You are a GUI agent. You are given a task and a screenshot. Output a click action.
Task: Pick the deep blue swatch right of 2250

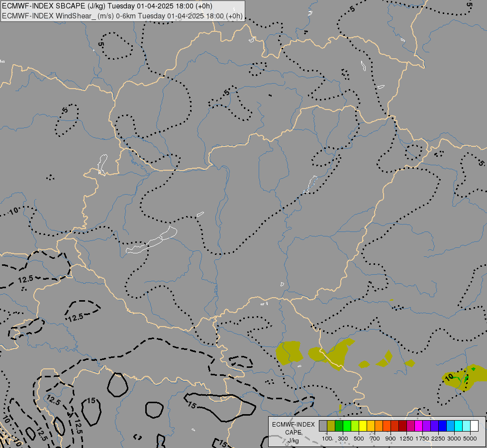[x=443, y=426]
